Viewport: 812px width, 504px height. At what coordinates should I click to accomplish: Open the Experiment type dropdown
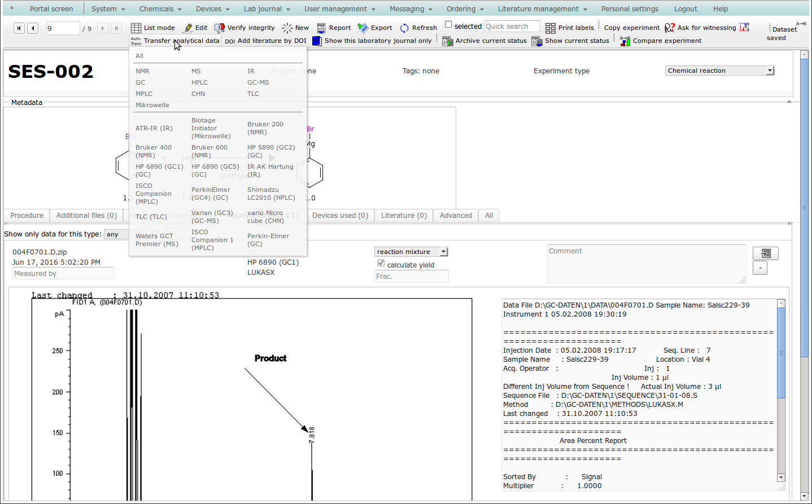pos(770,71)
